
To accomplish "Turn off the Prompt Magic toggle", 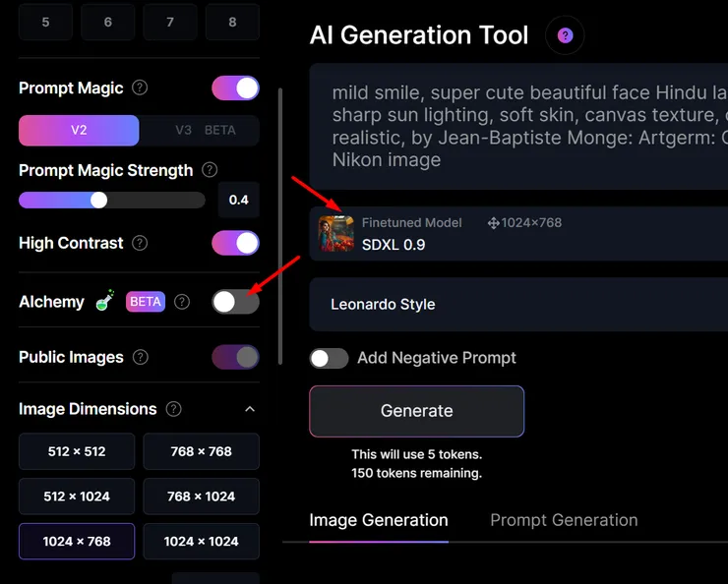I will [235, 88].
